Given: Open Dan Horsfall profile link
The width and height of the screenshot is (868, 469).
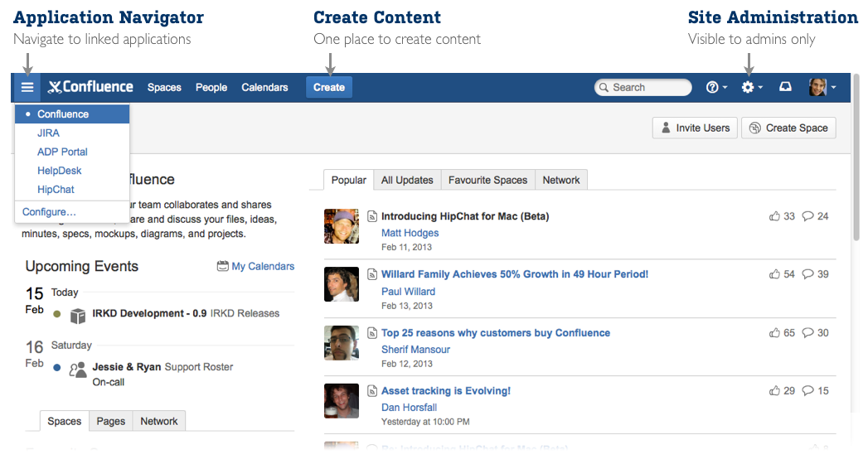Looking at the screenshot, I should (x=409, y=408).
